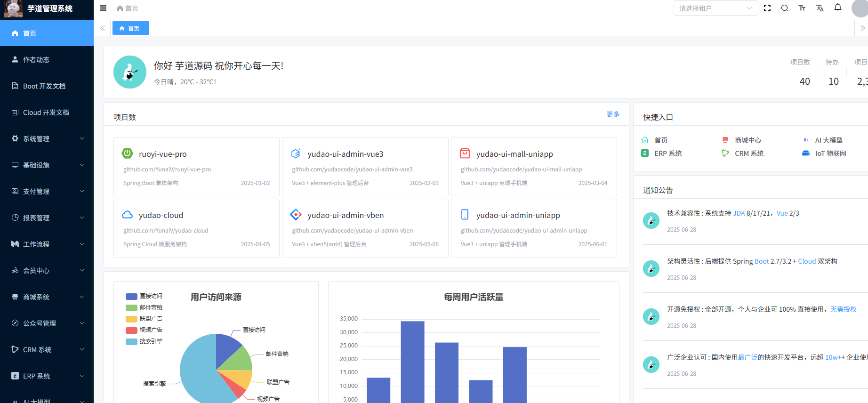
Task: Select the 首页 page tab
Action: tap(130, 28)
